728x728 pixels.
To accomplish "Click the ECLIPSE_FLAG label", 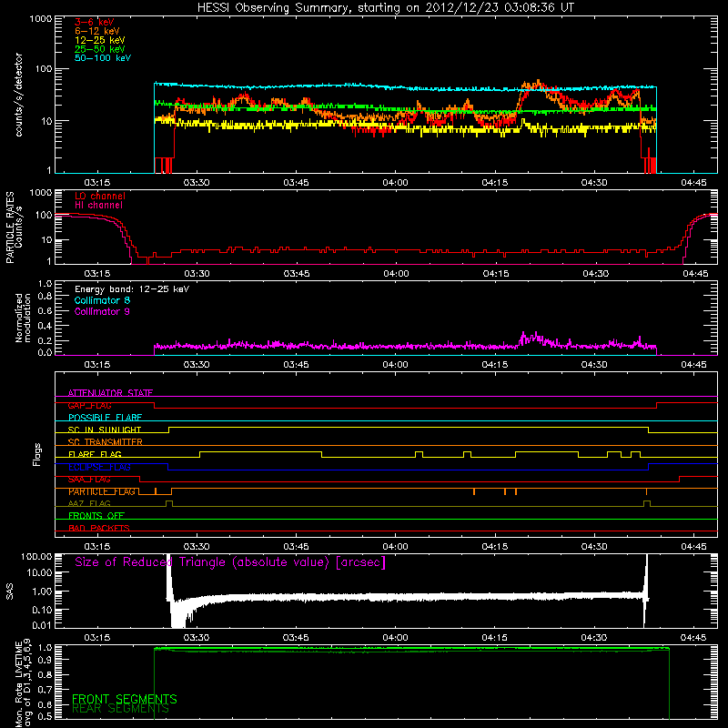I will pos(99,467).
